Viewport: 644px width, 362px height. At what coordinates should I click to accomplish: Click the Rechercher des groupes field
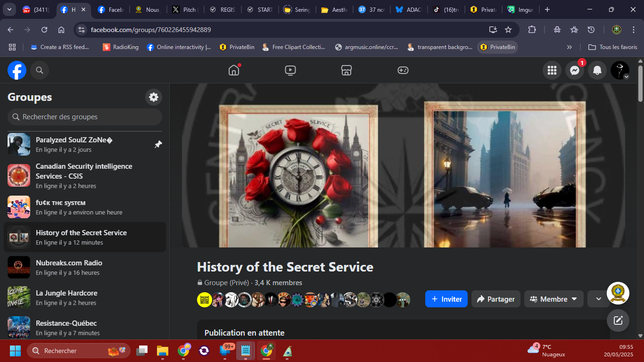(x=85, y=117)
